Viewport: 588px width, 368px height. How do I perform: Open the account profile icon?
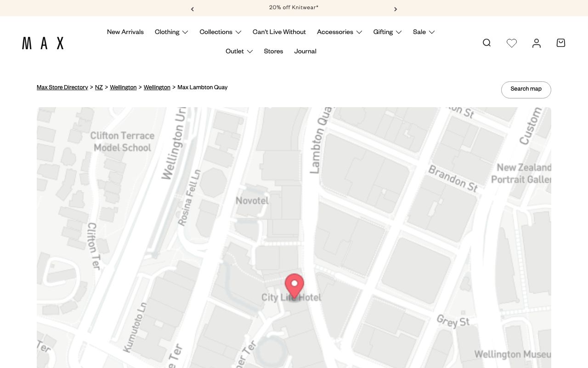point(537,43)
